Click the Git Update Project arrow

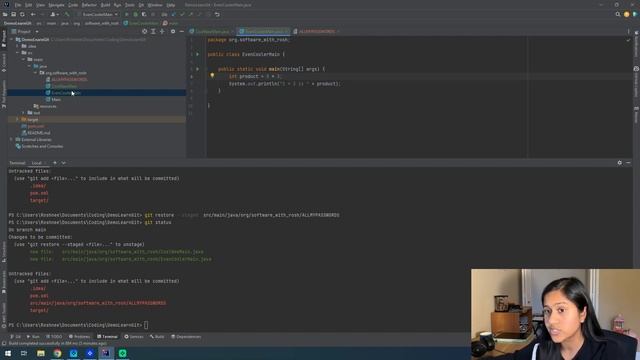[173, 14]
